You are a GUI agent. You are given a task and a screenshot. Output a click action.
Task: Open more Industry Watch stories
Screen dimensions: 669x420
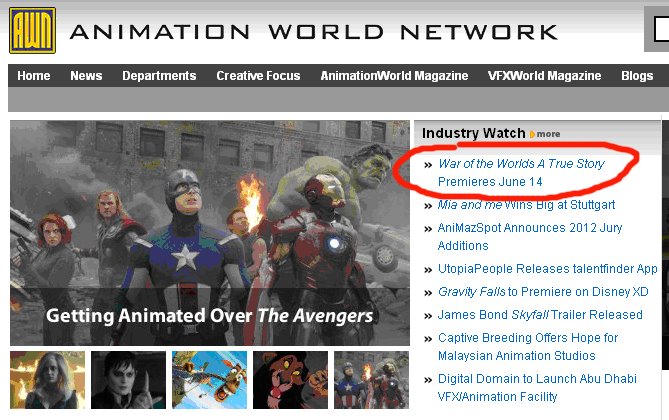coord(548,134)
